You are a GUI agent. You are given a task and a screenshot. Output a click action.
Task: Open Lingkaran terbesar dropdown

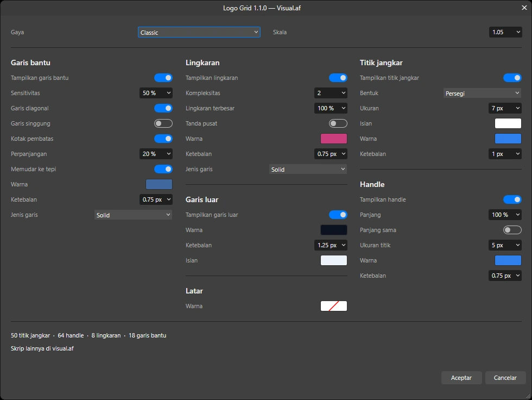click(331, 108)
